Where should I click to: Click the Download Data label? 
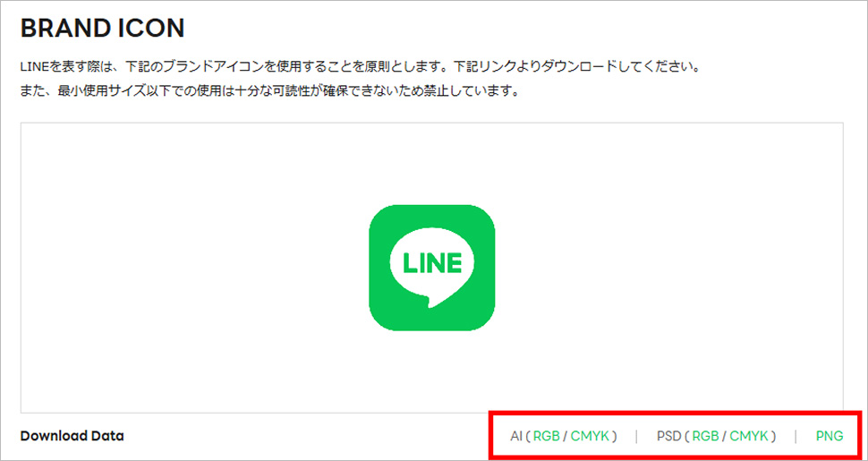click(72, 436)
